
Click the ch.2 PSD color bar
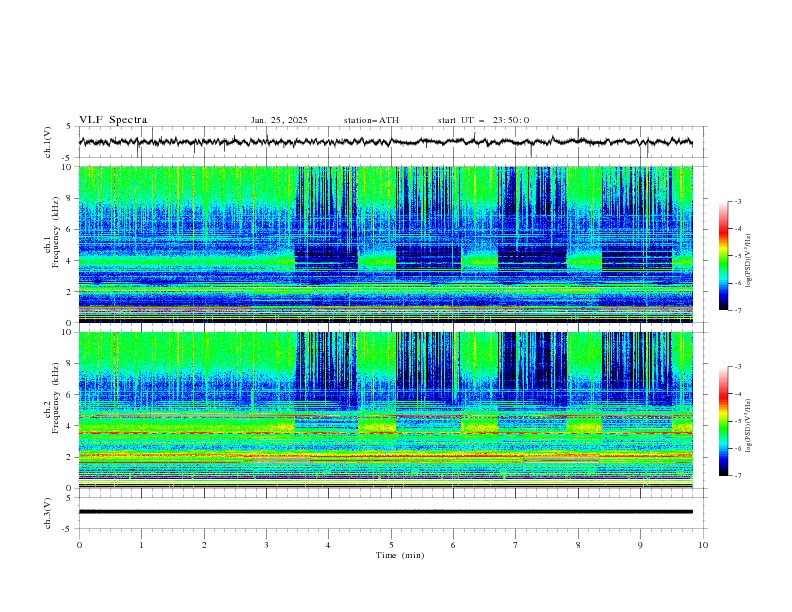[724, 421]
